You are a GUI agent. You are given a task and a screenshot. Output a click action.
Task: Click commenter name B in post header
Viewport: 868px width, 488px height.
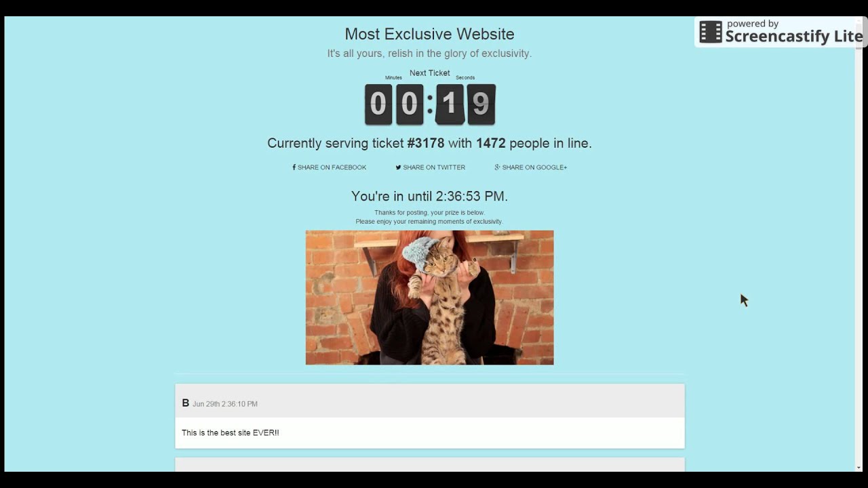pos(186,403)
